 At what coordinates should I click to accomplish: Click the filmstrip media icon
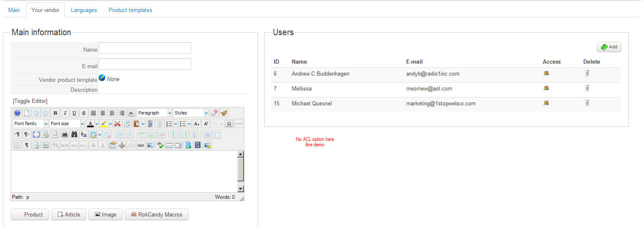point(198,145)
